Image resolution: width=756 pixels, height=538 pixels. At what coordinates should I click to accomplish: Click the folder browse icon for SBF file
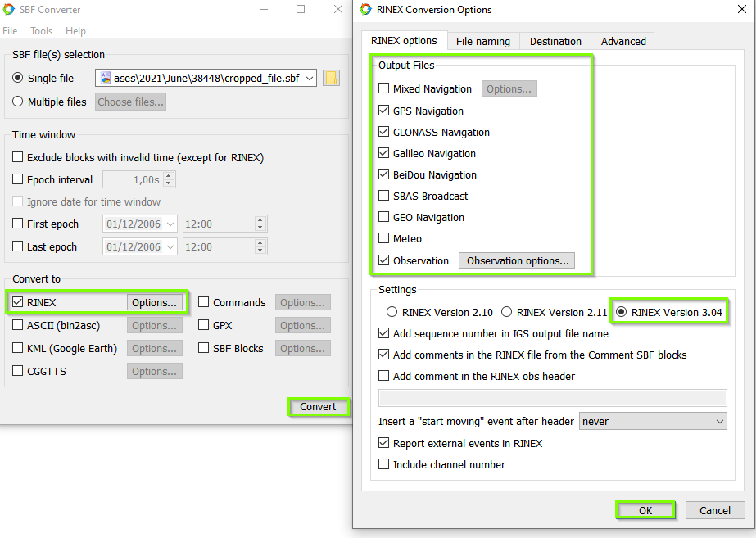click(331, 78)
